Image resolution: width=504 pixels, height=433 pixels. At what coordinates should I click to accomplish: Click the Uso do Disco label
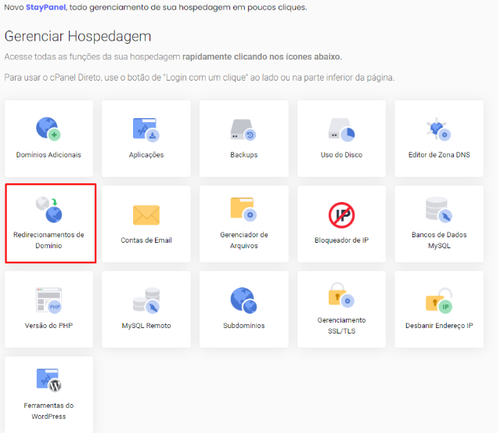pyautogui.click(x=341, y=155)
